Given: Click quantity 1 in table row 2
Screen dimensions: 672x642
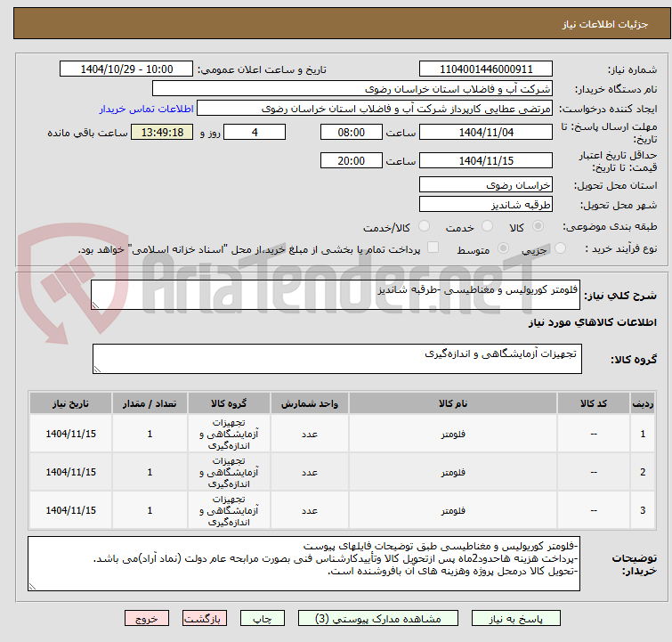Looking at the screenshot, I should click(x=150, y=472).
